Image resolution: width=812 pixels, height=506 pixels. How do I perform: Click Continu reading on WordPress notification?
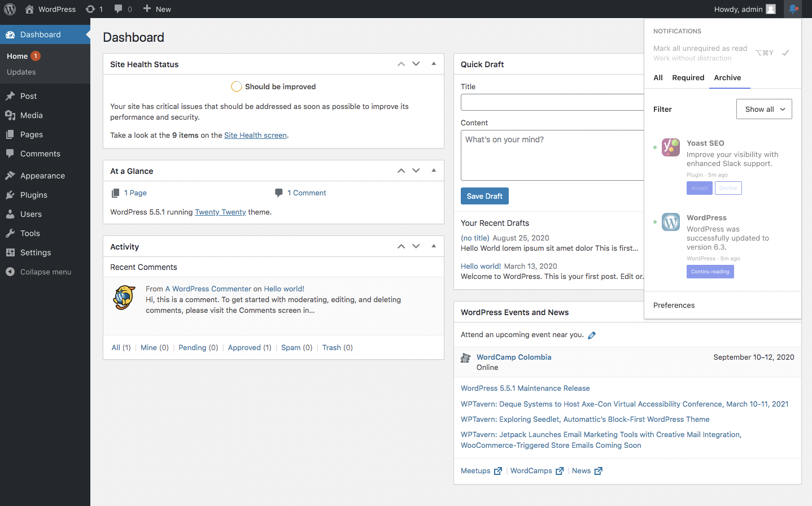tap(710, 272)
